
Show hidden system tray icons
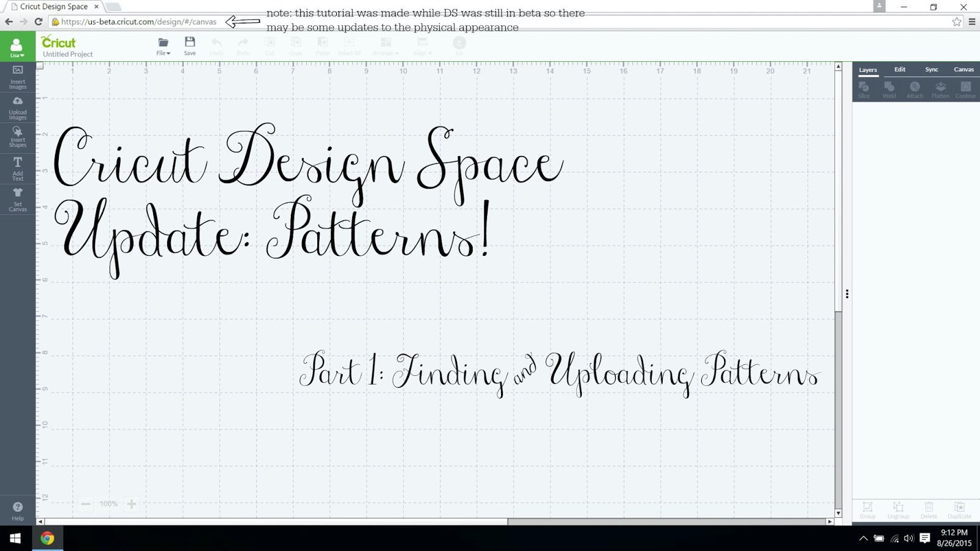[863, 538]
